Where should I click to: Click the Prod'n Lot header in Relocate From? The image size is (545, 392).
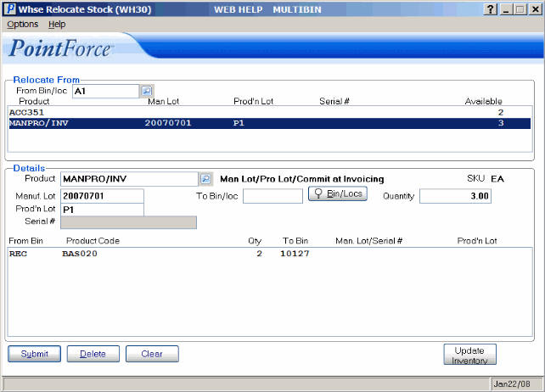click(253, 102)
